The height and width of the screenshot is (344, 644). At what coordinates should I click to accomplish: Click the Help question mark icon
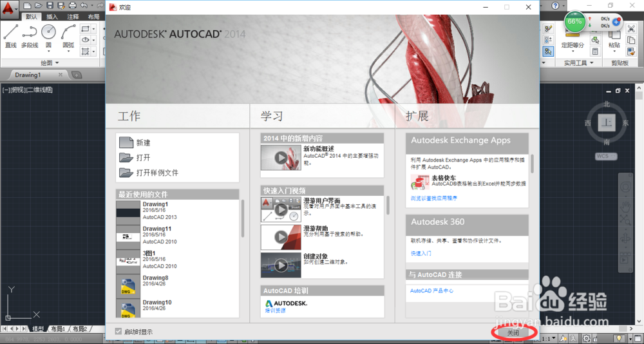[555, 5]
